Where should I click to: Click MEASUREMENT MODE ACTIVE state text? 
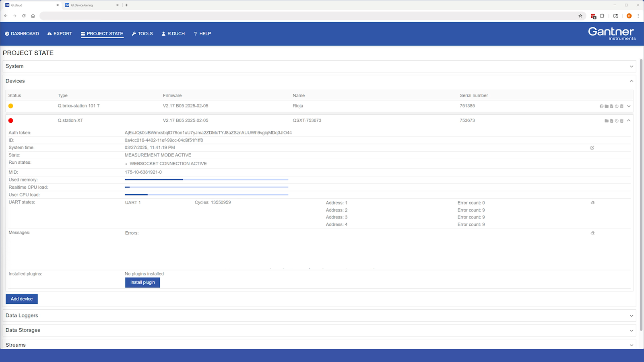[x=158, y=155]
